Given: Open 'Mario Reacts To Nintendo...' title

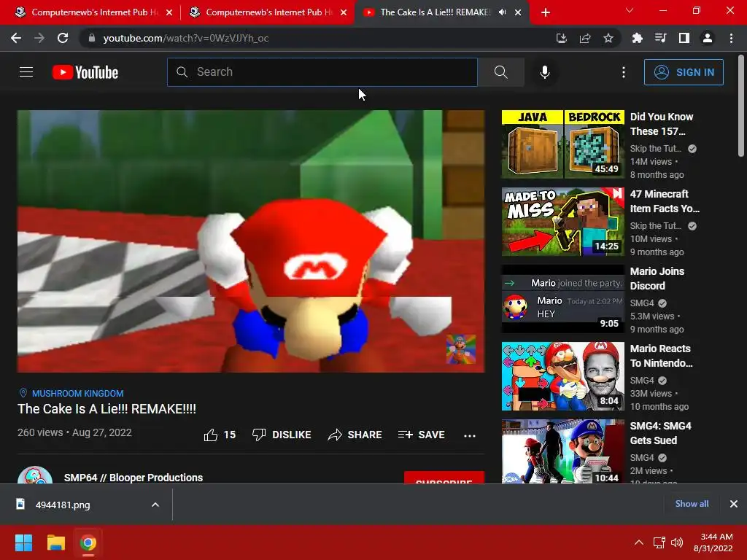Looking at the screenshot, I should (x=661, y=356).
